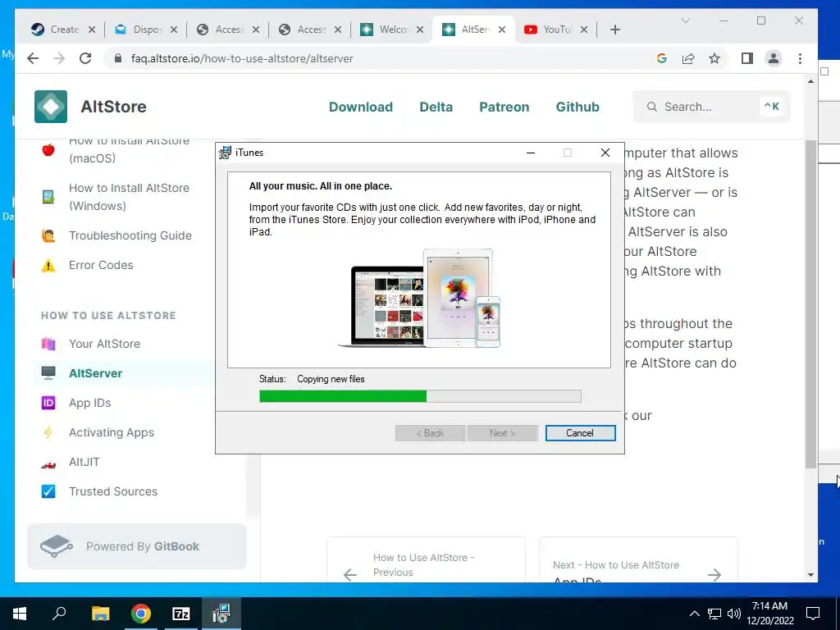Viewport: 840px width, 630px height.
Task: Click the GitBook logo icon
Action: tap(57, 546)
